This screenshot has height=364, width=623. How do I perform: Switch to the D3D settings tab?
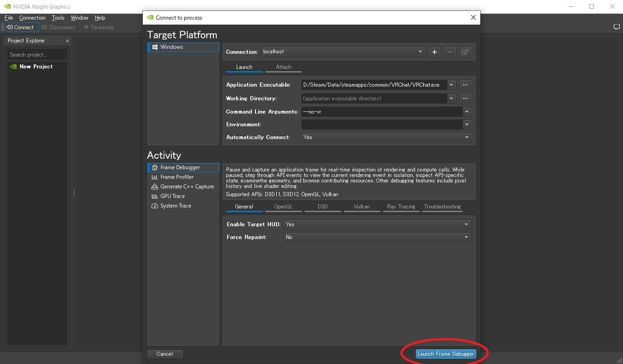[x=323, y=207]
